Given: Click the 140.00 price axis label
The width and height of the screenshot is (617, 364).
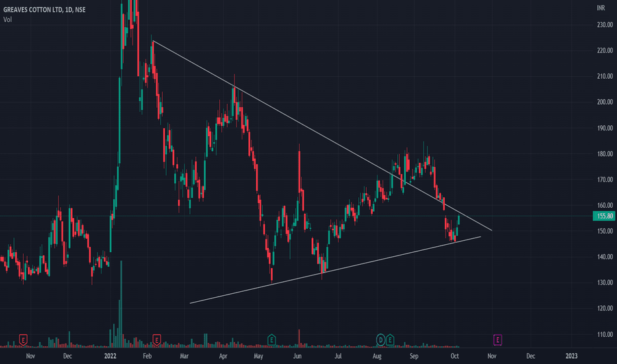Looking at the screenshot, I should tap(605, 257).
